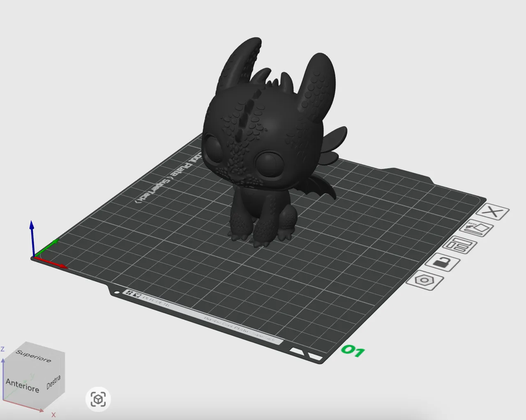
Task: Click the plate's auto-orient icon
Action: pyautogui.click(x=477, y=229)
